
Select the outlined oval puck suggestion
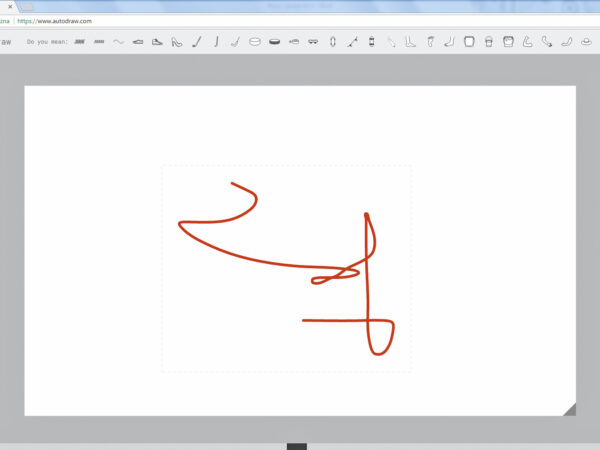click(255, 42)
